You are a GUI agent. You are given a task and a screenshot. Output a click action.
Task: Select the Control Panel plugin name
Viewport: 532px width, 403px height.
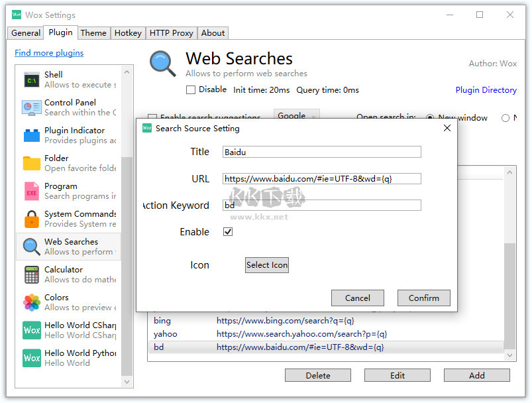click(70, 102)
